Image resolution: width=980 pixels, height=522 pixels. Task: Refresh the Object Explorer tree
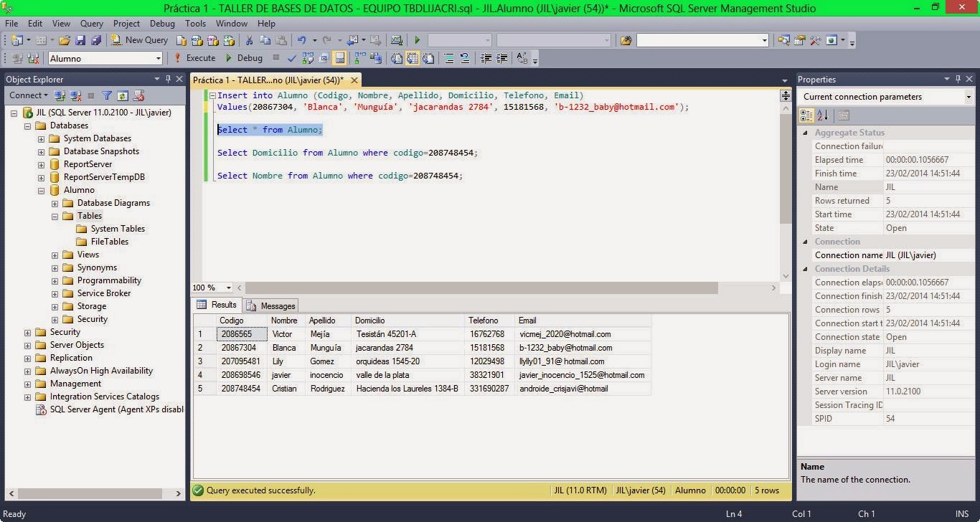pyautogui.click(x=122, y=95)
